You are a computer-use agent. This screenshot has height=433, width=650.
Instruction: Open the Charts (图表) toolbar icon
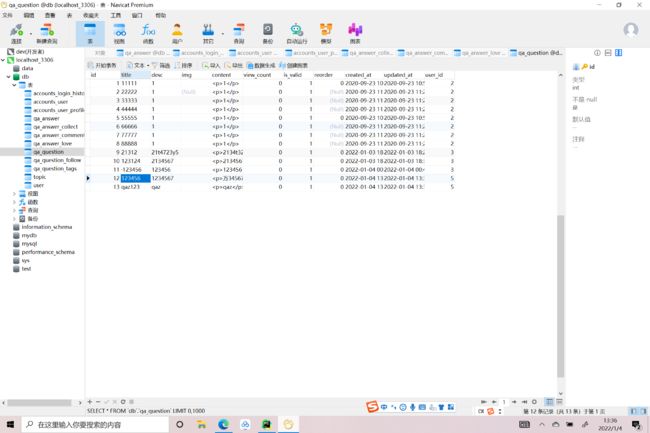click(x=355, y=34)
